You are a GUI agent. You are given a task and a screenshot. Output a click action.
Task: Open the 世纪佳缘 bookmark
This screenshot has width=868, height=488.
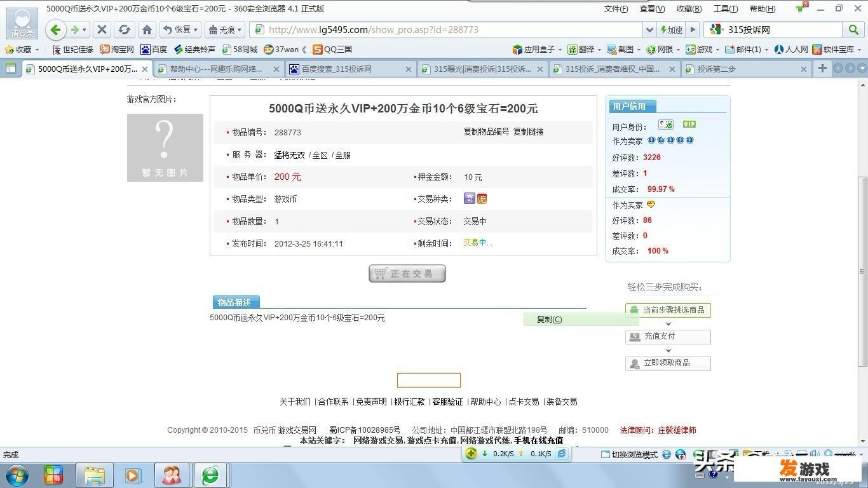pyautogui.click(x=72, y=49)
